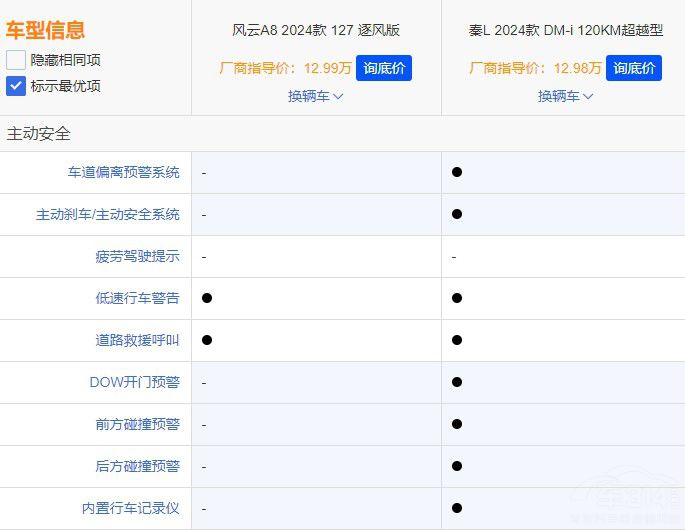Open the 主动刹车/主动安全系统 parameter link
This screenshot has height=530, width=685.
108,214
